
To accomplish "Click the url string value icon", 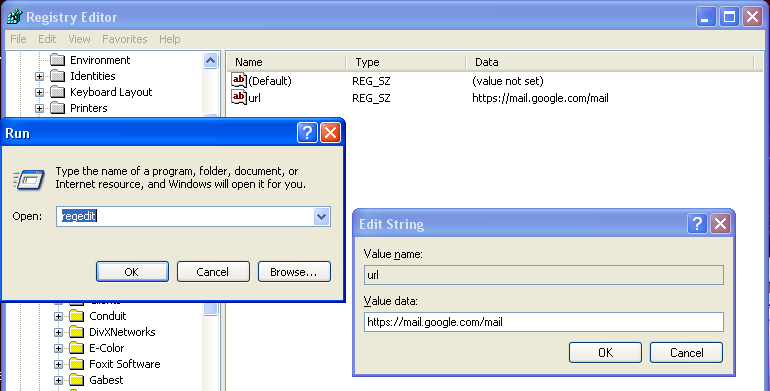I will point(239,97).
